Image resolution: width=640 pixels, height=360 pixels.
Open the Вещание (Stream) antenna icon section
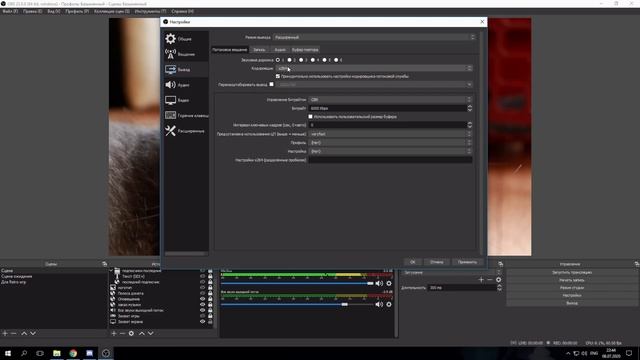[x=171, y=54]
